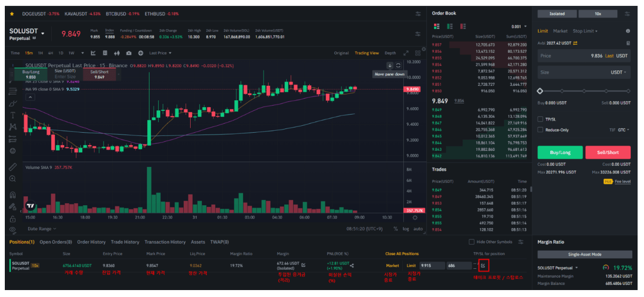This screenshot has height=297, width=644.
Task: Click the maximize pane icon next to arrow
Action: point(398,65)
